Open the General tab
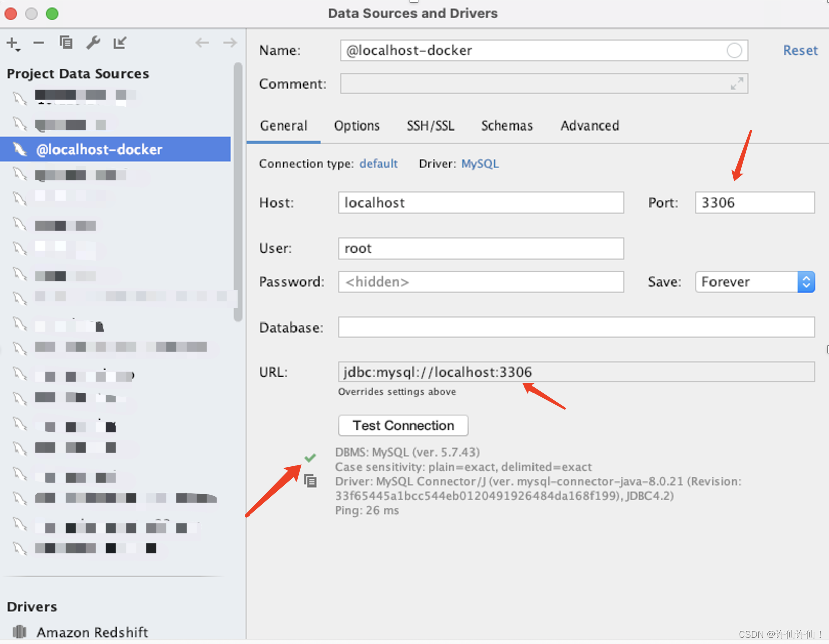 [283, 125]
